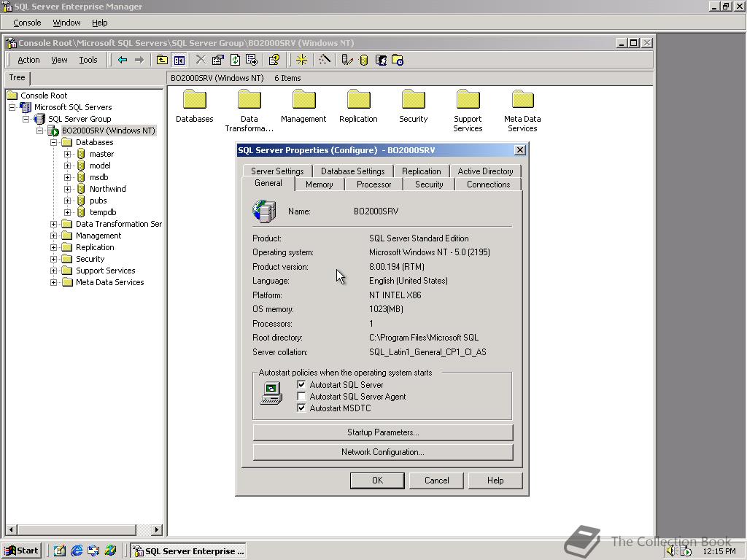Open the Action menu
Screen dimensions: 747x560
pos(28,60)
